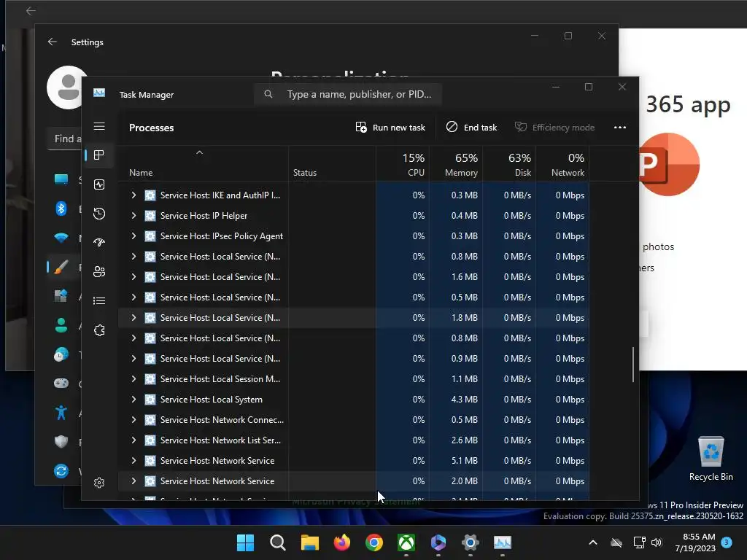Select Service Host: Local System process name
Image resolution: width=747 pixels, height=560 pixels.
pos(211,399)
